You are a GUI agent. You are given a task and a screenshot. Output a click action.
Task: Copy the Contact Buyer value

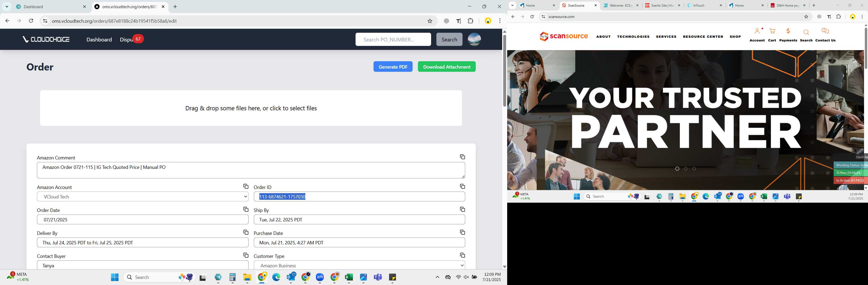tap(246, 255)
